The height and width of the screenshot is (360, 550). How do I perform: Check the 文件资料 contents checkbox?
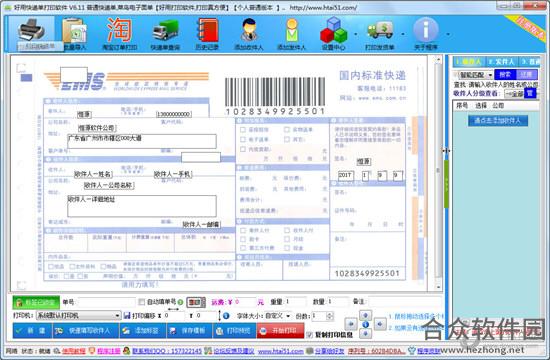point(72,267)
